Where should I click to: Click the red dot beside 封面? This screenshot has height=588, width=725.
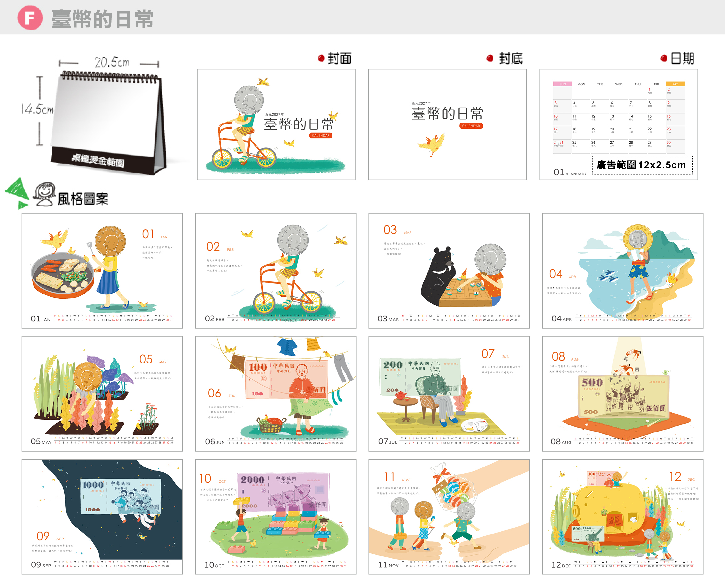coord(321,58)
